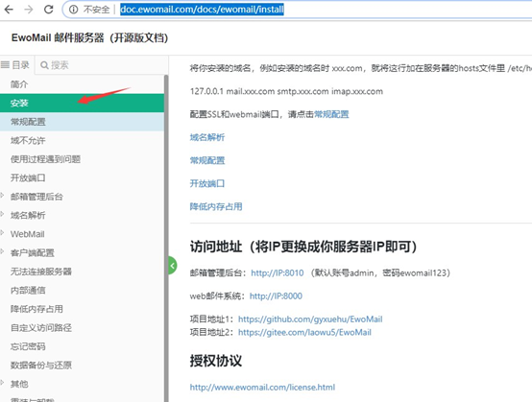This screenshot has height=402, width=532.
Task: Reload the page with refresh icon
Action: click(49, 10)
